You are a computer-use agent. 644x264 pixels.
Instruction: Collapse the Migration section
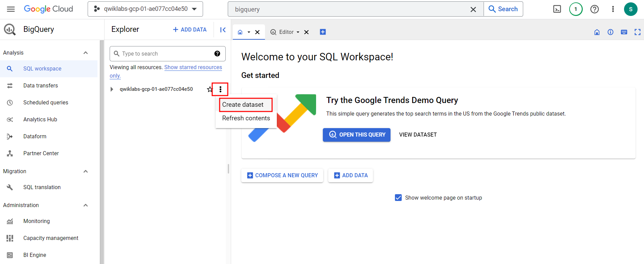pos(86,171)
